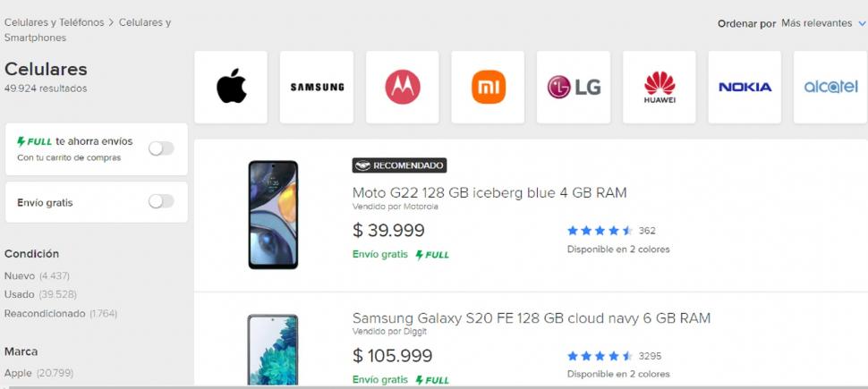Open the Samsung Galaxy S20 FE listing title
The height and width of the screenshot is (389, 868).
[x=532, y=317]
